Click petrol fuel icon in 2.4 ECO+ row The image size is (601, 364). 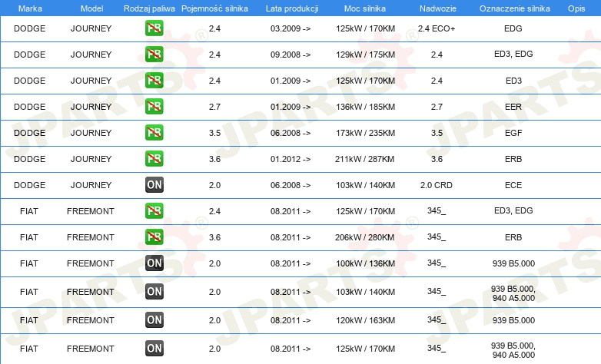pyautogui.click(x=154, y=28)
